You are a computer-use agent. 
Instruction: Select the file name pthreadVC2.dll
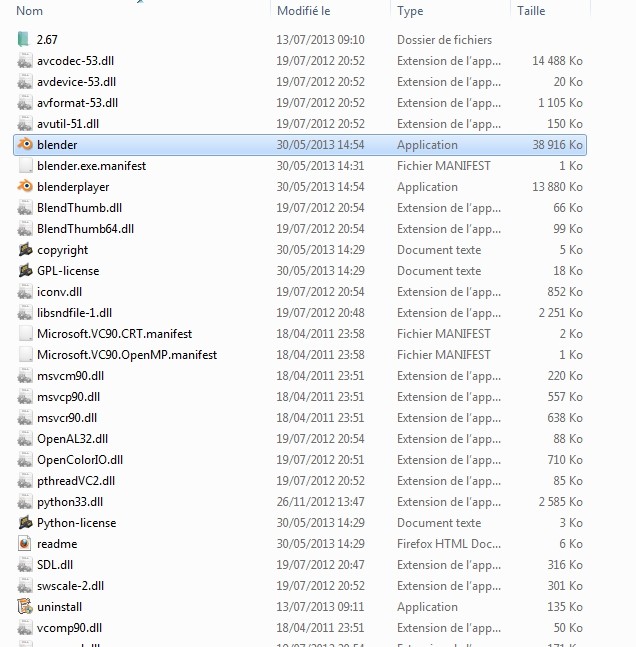pyautogui.click(x=76, y=481)
